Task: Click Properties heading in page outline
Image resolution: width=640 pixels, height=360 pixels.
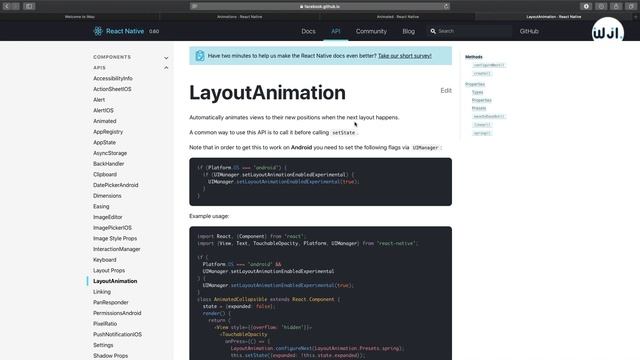Action: click(475, 84)
